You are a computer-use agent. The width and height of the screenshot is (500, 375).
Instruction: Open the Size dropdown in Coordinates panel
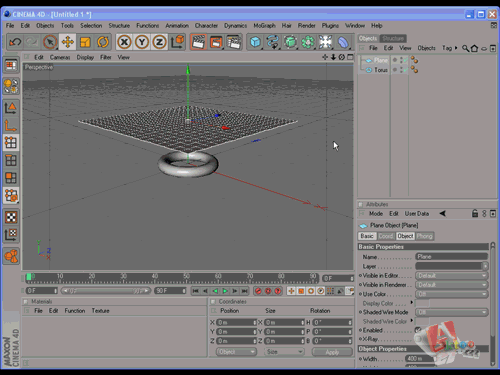click(284, 352)
